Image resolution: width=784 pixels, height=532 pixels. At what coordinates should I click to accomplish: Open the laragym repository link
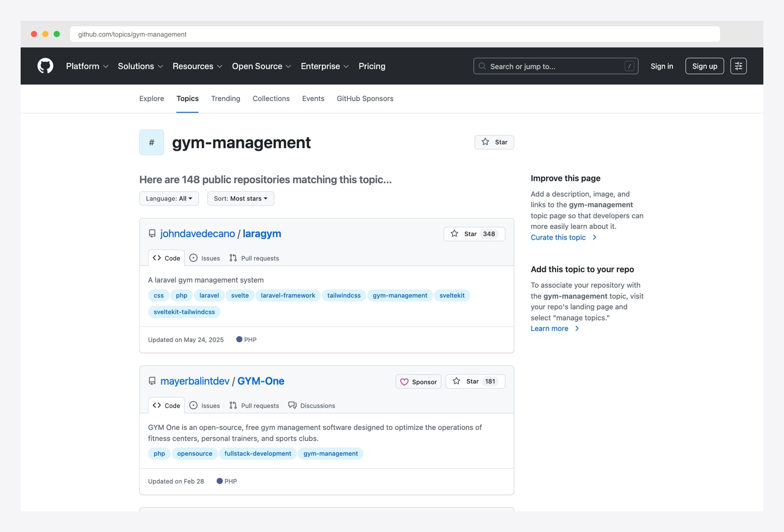click(262, 234)
